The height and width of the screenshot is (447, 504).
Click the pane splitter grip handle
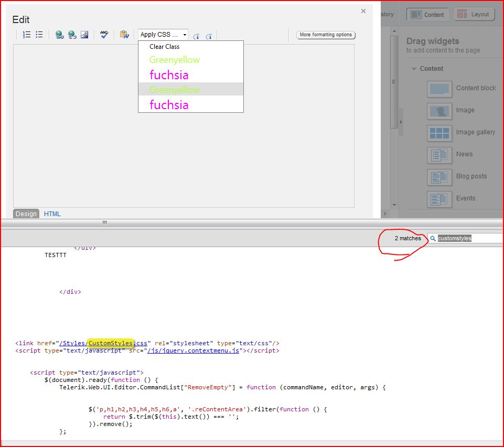pos(105,222)
